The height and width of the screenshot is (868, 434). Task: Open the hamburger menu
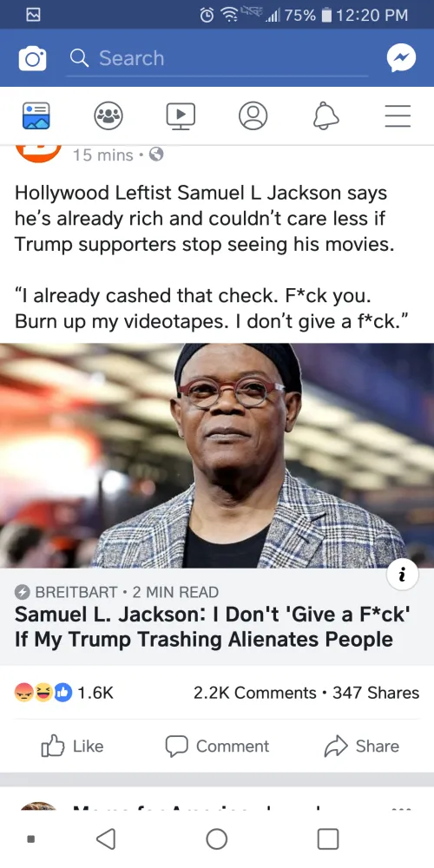[398, 116]
